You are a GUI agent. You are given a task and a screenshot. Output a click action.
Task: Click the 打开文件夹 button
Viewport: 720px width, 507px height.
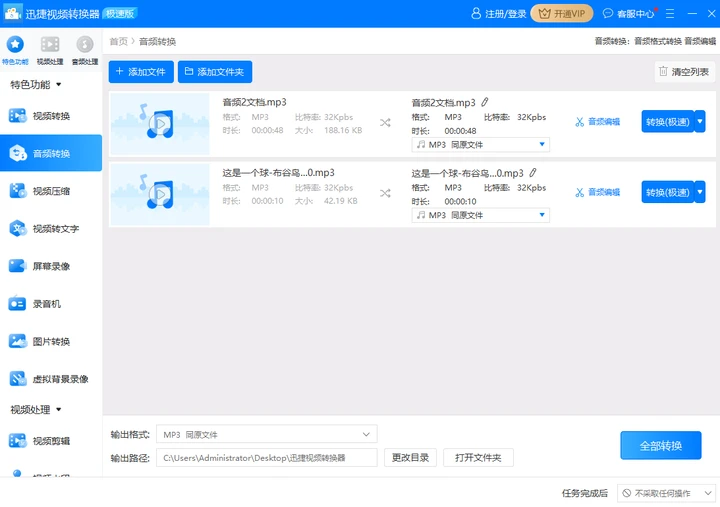point(478,458)
